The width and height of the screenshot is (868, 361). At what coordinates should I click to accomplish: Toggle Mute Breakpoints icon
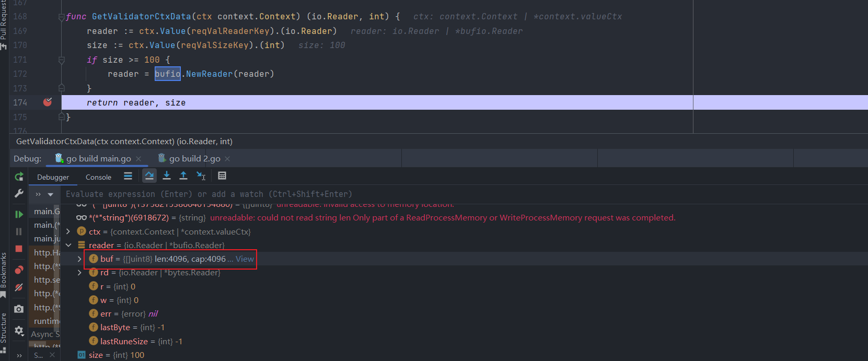(19, 287)
